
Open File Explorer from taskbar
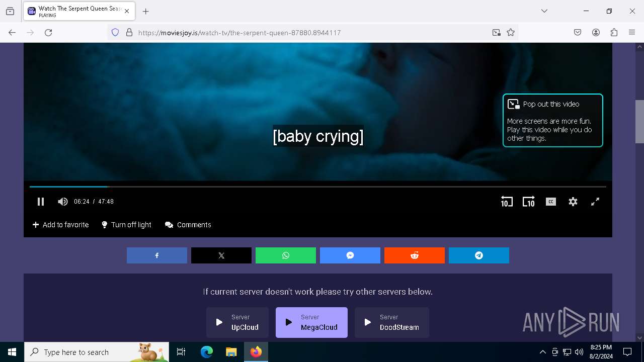[231, 352]
